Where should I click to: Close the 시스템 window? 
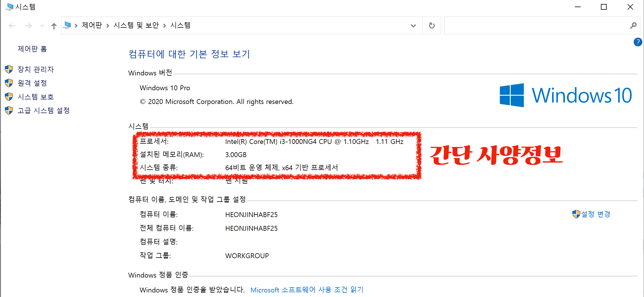coord(630,7)
